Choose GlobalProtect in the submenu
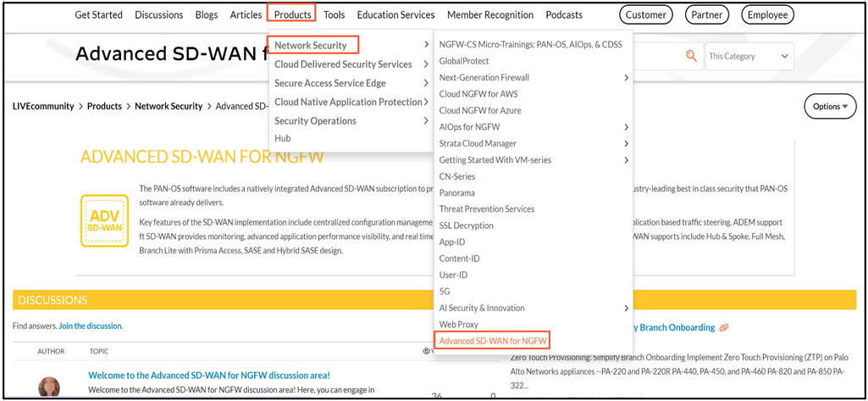Viewport: 868px width, 401px height. (464, 61)
